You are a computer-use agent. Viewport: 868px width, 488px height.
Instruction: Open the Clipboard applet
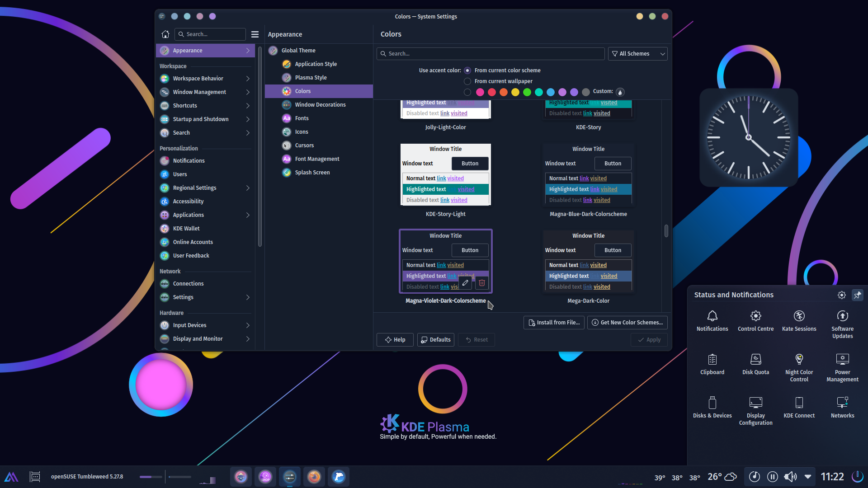pos(712,365)
